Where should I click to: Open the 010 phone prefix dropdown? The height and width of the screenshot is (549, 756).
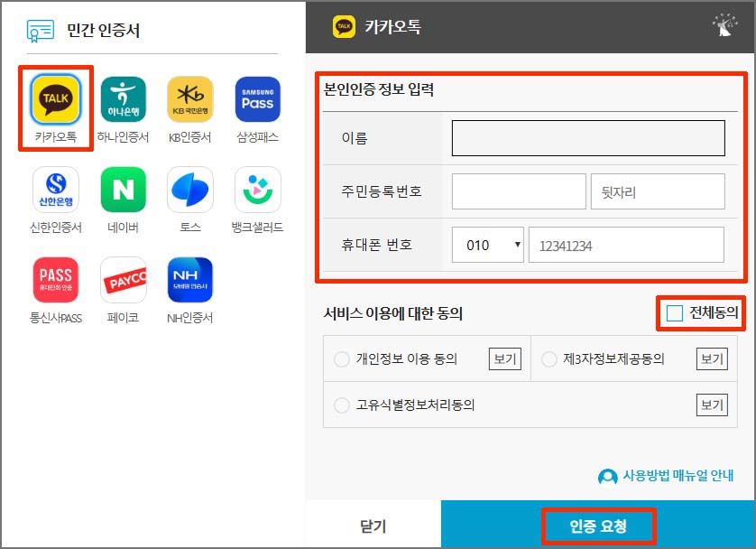tap(487, 245)
